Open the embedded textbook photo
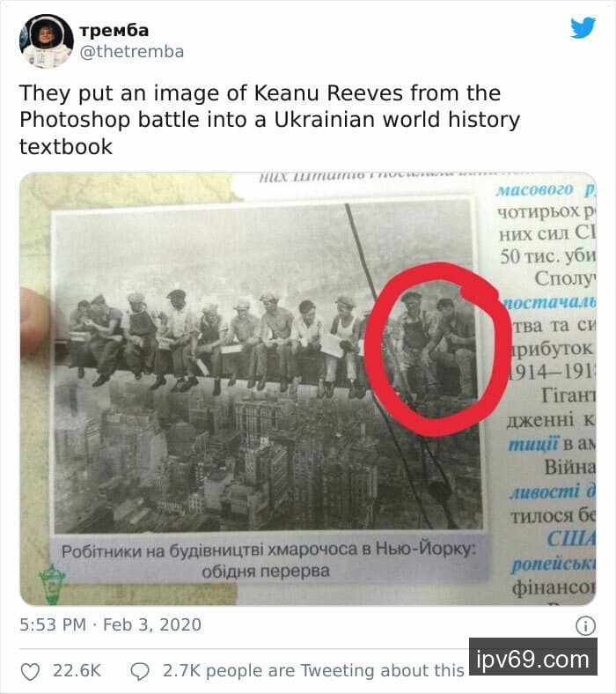Image resolution: width=616 pixels, height=694 pixels. [x=308, y=388]
